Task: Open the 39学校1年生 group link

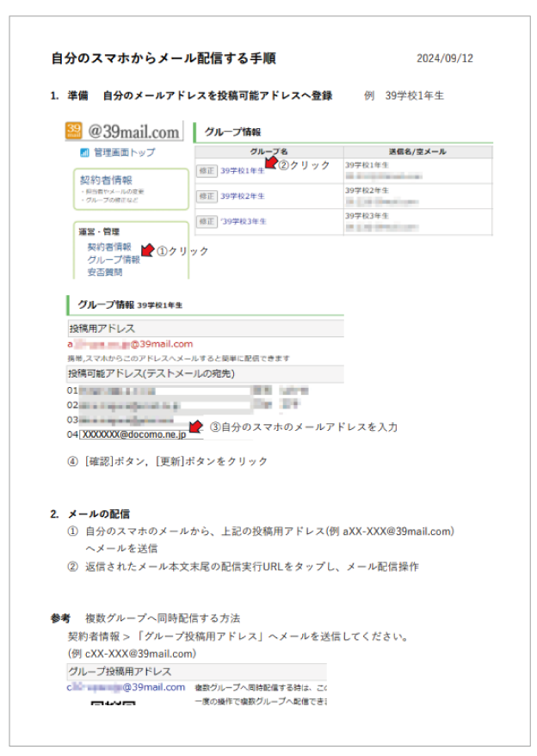Action: click(x=243, y=171)
